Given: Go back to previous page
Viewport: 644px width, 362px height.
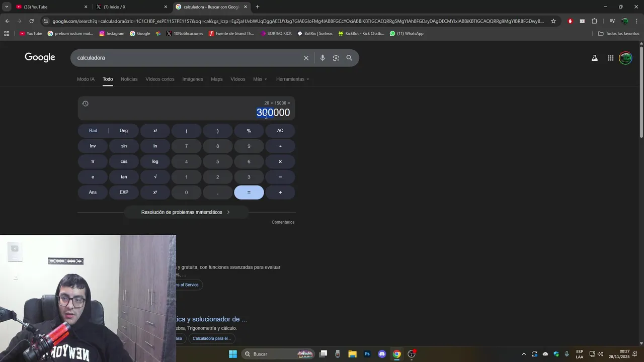Looking at the screenshot, I should click(x=7, y=21).
